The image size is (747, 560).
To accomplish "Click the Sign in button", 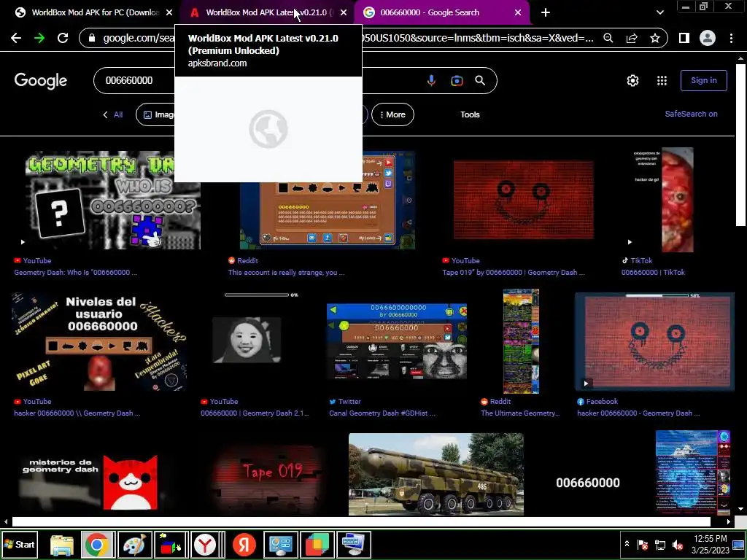I will click(704, 80).
